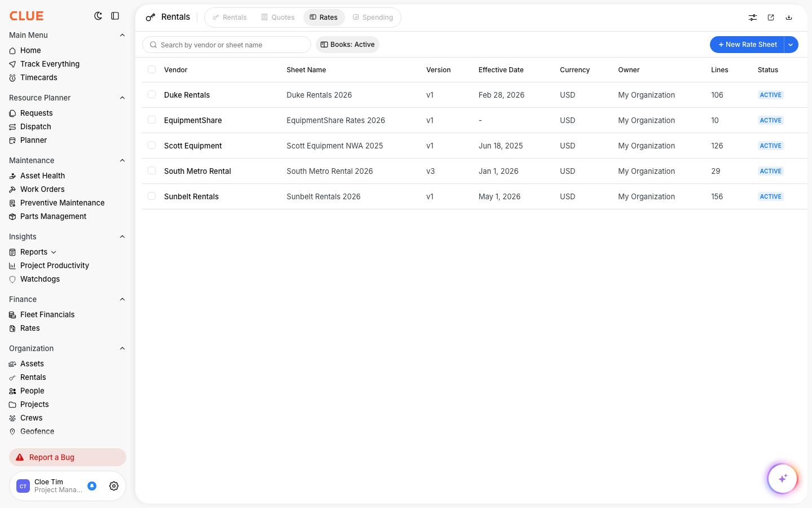Viewport: 812px width, 508px height.
Task: Open Dispatch page
Action: click(36, 126)
